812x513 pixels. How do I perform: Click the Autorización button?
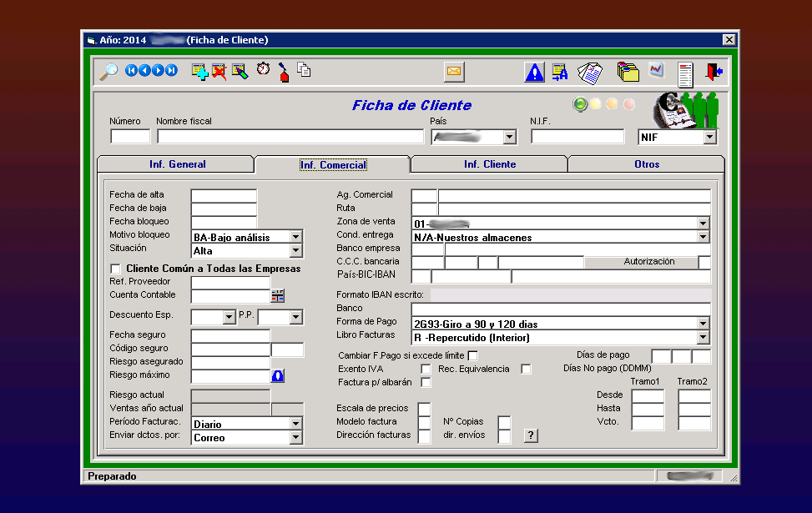641,262
